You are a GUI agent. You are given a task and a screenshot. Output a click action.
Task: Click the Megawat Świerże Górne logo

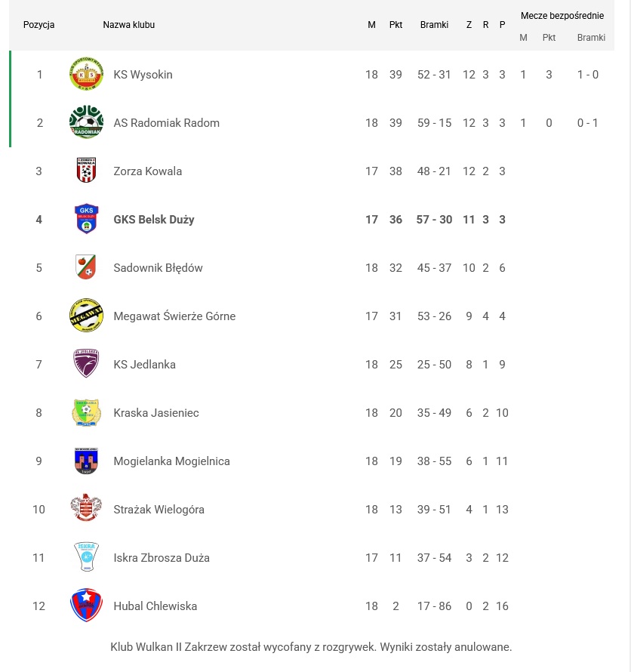tap(86, 316)
